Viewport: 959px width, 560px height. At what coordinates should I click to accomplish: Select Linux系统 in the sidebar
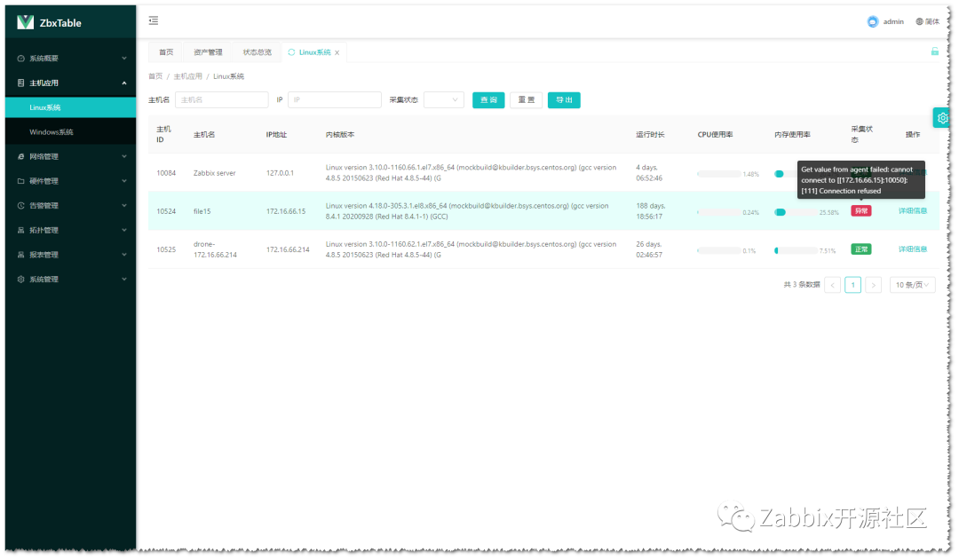point(70,107)
